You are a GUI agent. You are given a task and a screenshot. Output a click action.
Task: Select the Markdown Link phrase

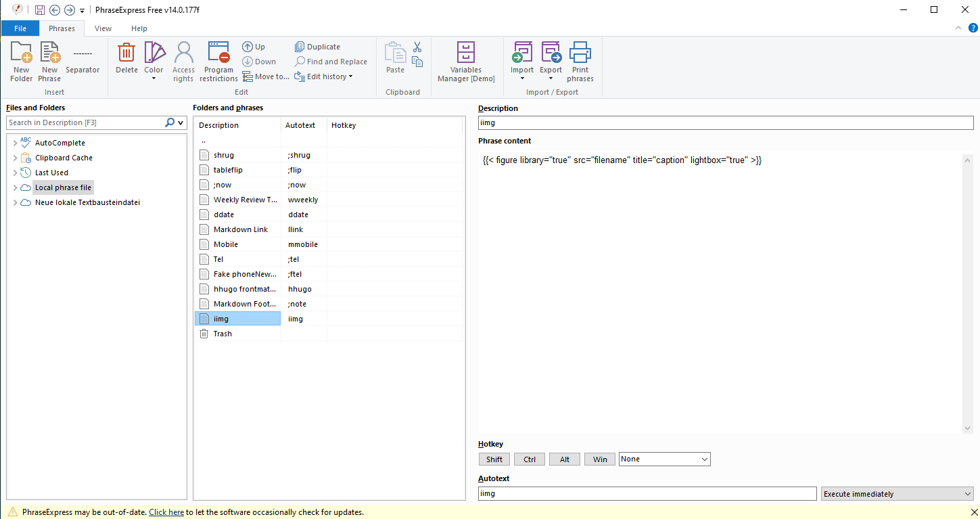pos(241,229)
